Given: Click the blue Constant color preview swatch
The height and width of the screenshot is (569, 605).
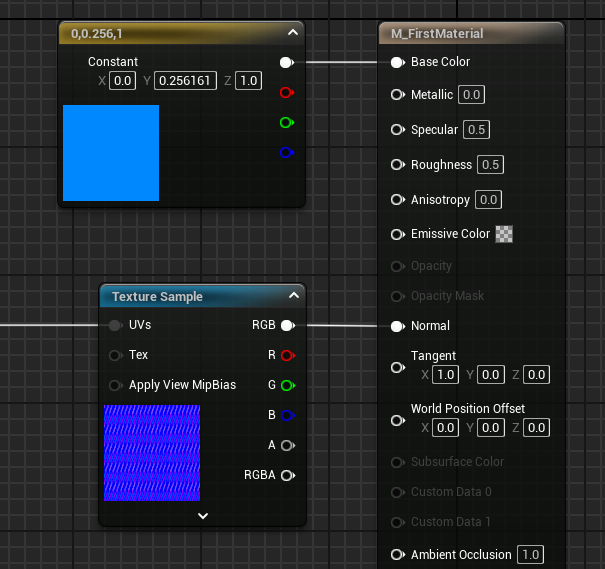Looking at the screenshot, I should point(111,153).
